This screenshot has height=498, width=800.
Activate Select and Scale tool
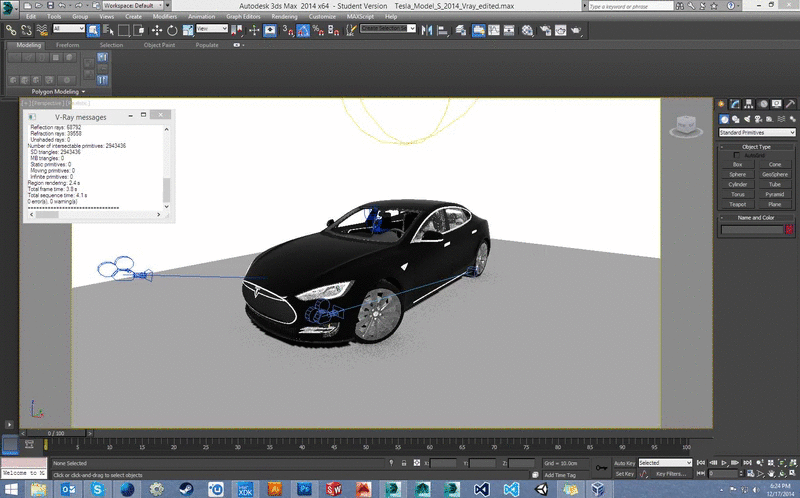tap(188, 30)
